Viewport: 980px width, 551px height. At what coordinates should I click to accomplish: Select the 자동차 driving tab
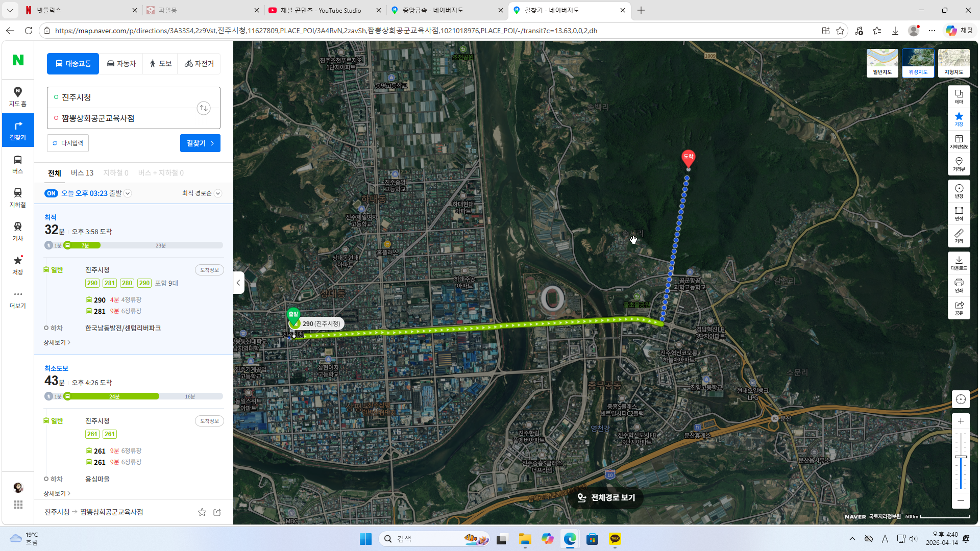pyautogui.click(x=121, y=64)
